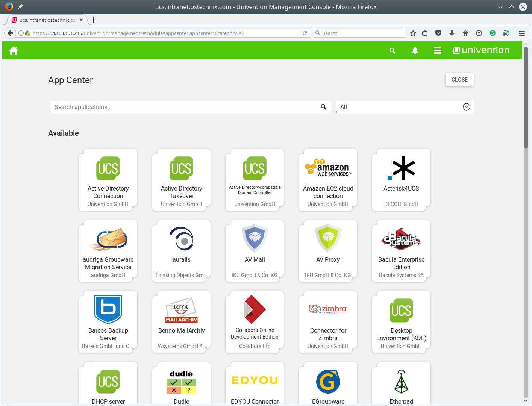Click the Univention logo
This screenshot has height=406, width=532.
(481, 50)
